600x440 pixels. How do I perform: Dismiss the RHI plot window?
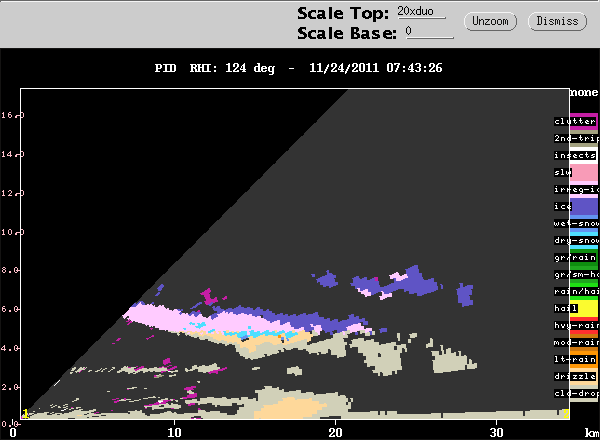557,21
